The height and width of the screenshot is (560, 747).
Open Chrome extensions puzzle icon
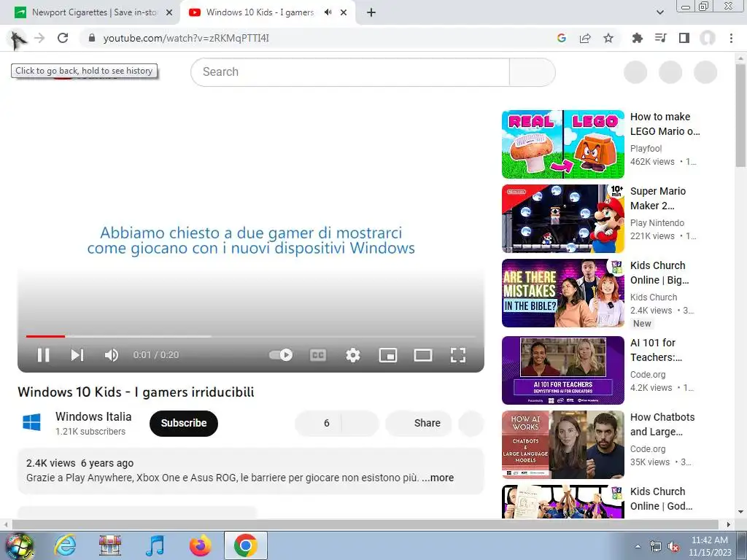click(637, 38)
